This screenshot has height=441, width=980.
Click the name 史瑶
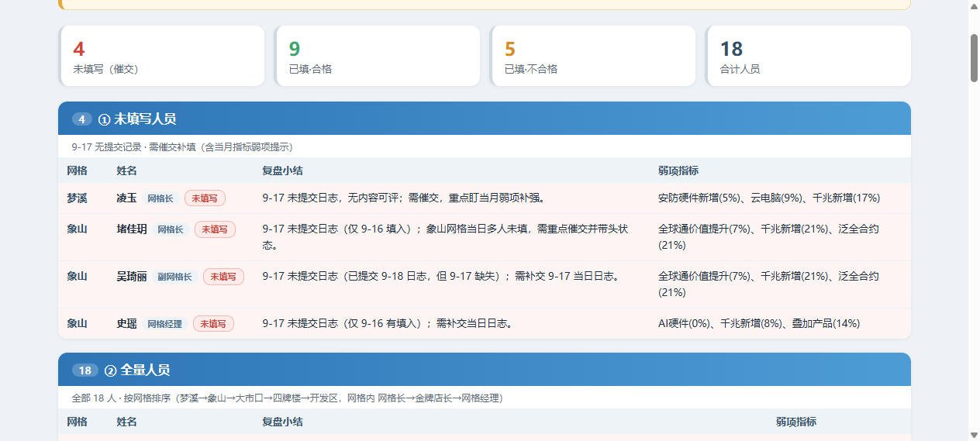tap(126, 323)
